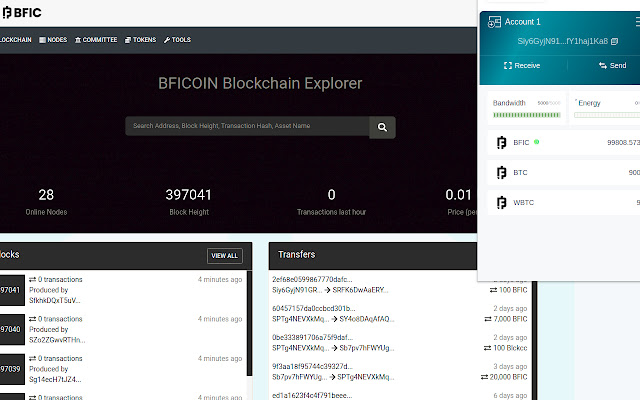Open recipient address SY4o8DAqAfAQ
640x400 pixels.
367,319
